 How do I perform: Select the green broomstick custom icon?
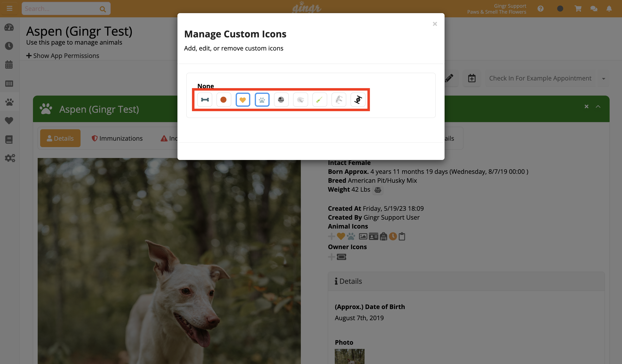click(319, 100)
